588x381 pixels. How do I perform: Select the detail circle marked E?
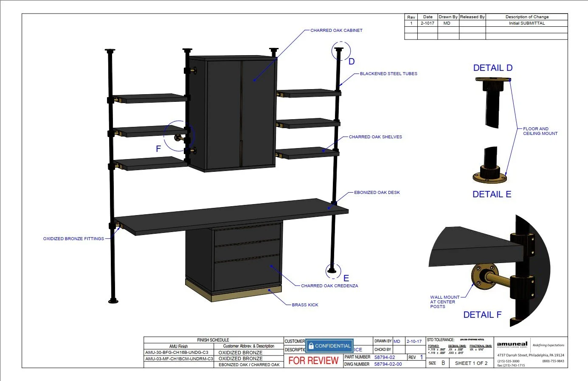[333, 271]
